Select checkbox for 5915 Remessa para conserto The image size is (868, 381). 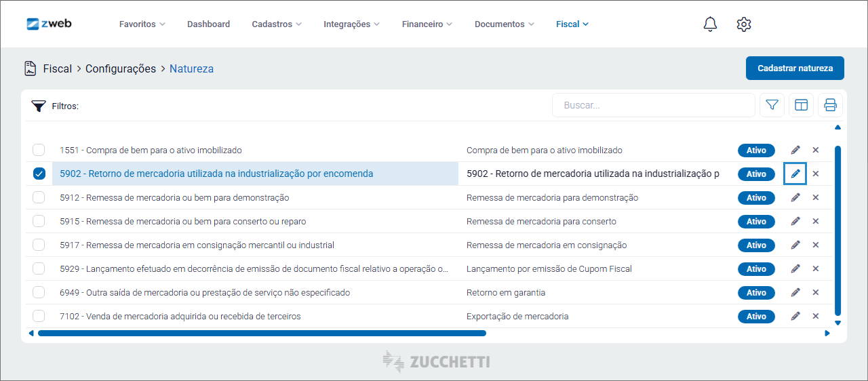point(39,221)
